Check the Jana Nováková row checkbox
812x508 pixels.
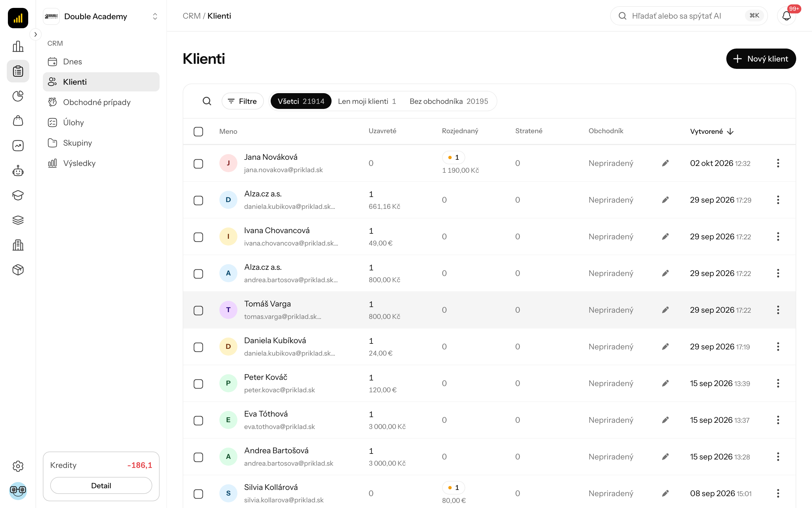coord(198,164)
